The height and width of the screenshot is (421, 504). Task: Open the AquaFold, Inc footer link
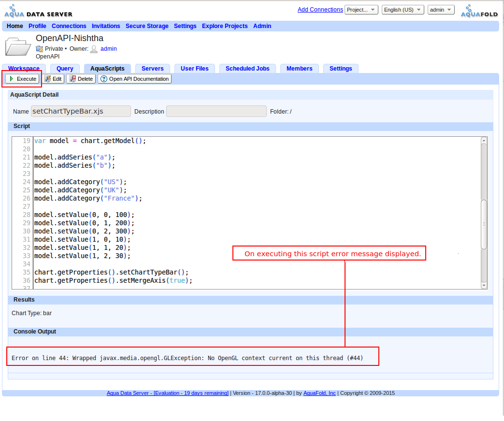pyautogui.click(x=319, y=393)
